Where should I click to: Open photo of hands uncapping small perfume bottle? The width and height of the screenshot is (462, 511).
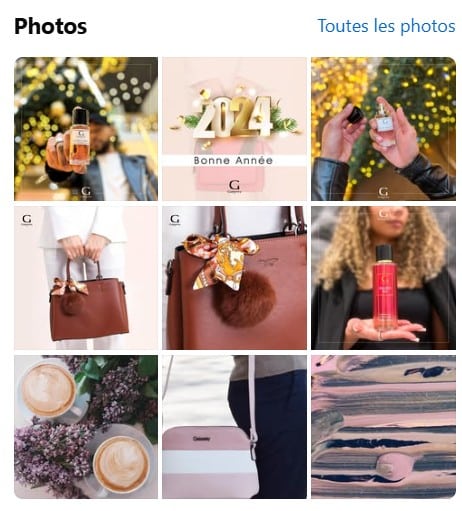[x=383, y=129]
